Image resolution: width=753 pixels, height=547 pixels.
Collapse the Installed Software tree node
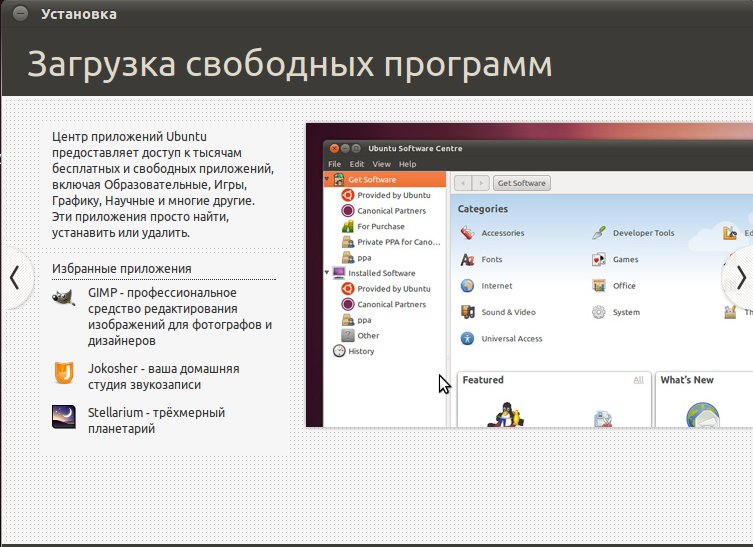tap(327, 272)
